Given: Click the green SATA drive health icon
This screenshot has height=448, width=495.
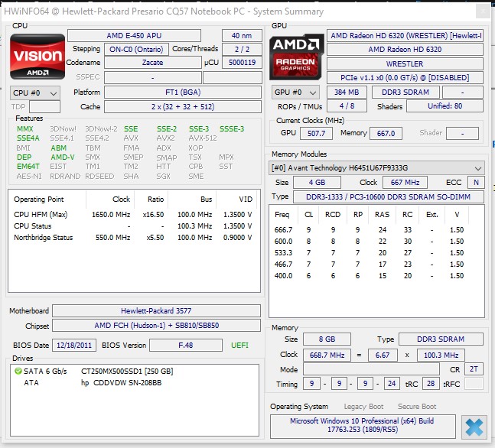Looking at the screenshot, I should click(x=18, y=371).
